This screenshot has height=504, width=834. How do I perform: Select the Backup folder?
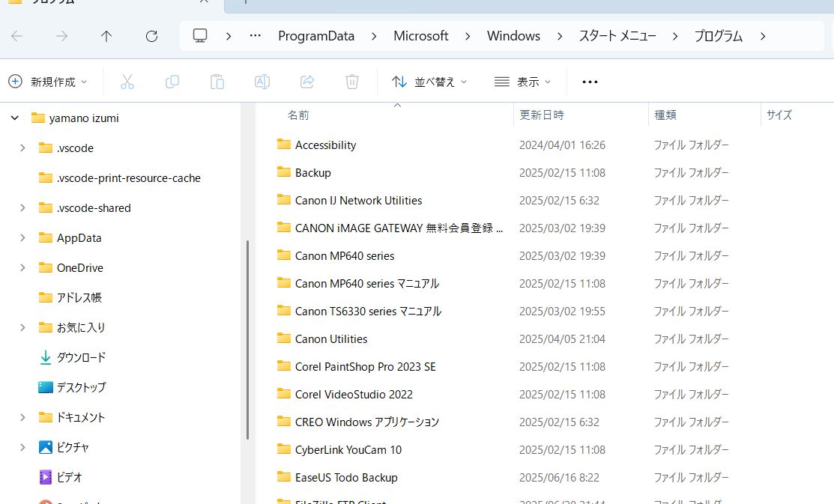coord(312,173)
